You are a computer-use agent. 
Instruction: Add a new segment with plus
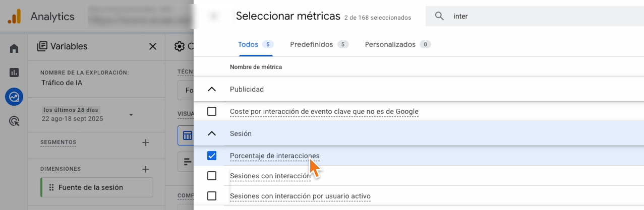(x=146, y=143)
